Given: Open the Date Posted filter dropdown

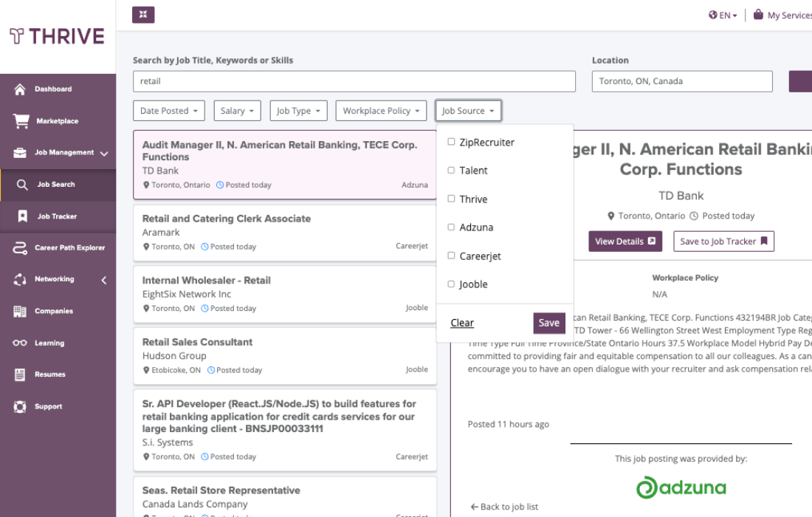Looking at the screenshot, I should pos(168,110).
